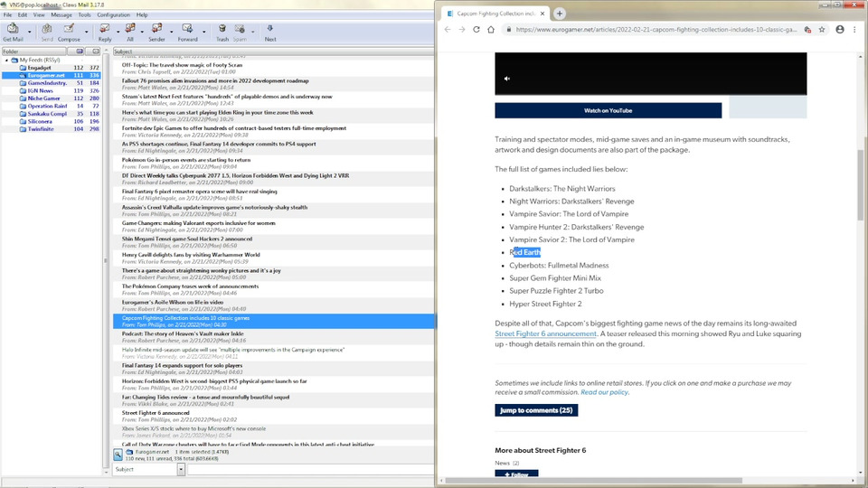This screenshot has height=488, width=868.
Task: Open the Read our policy link
Action: pyautogui.click(x=605, y=392)
